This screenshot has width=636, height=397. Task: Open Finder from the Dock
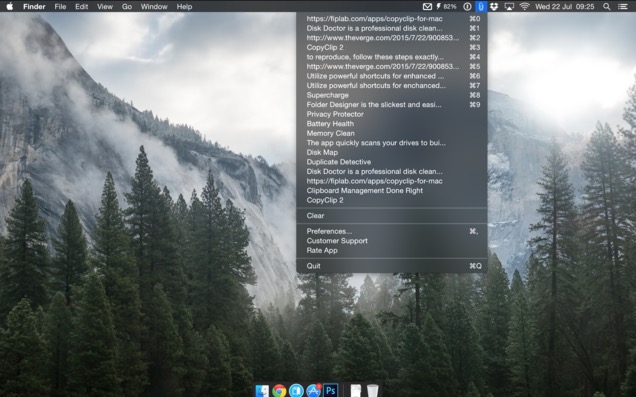coord(262,391)
